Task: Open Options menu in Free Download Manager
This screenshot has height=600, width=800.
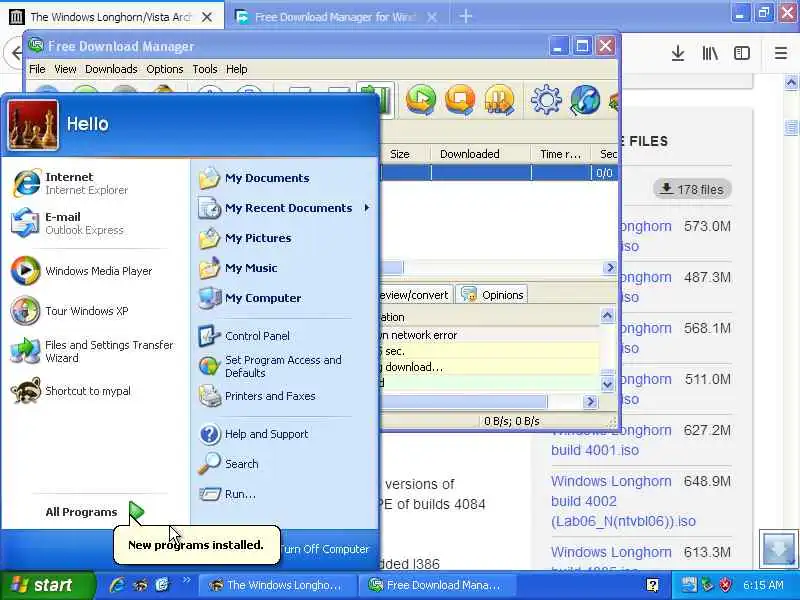Action: click(x=164, y=69)
